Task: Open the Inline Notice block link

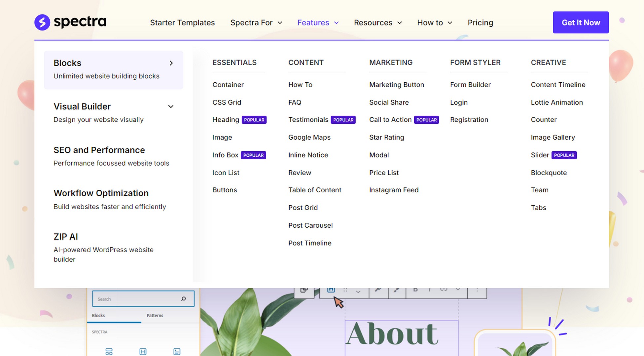Action: (308, 155)
